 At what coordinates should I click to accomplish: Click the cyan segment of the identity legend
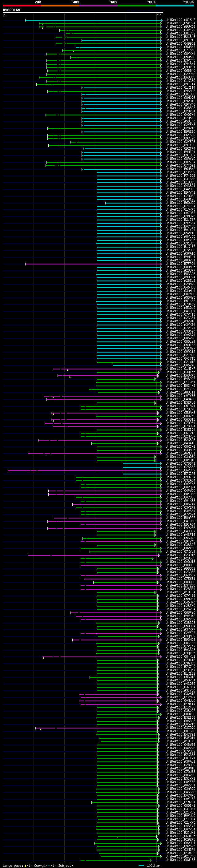175,6
